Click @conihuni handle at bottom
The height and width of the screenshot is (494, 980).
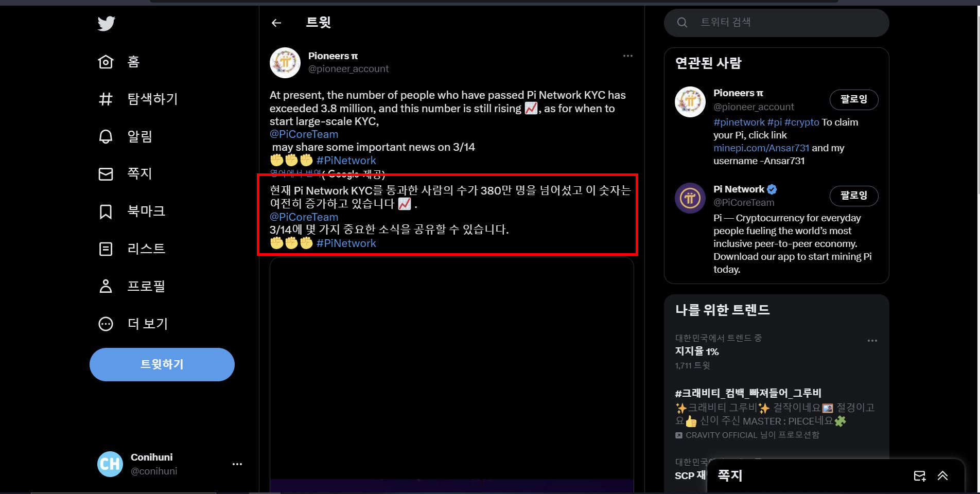(154, 471)
